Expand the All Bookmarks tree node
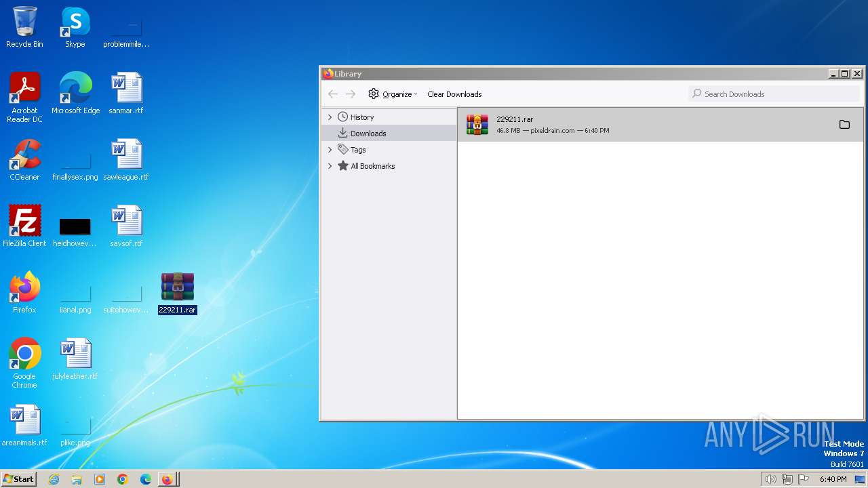Viewport: 868px width, 488px height. [330, 166]
